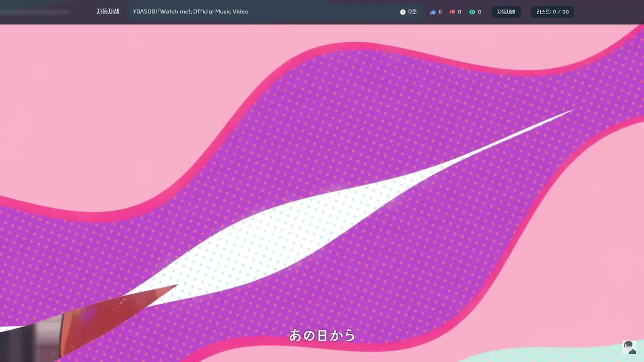Click the avatar thumbnail in bottom corner
The width and height of the screenshot is (644, 362).
tap(629, 347)
